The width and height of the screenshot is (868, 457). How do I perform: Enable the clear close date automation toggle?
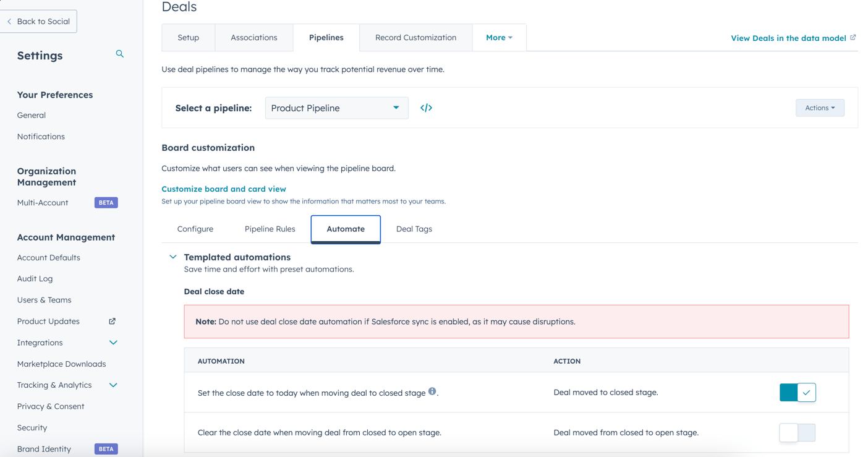tap(798, 433)
